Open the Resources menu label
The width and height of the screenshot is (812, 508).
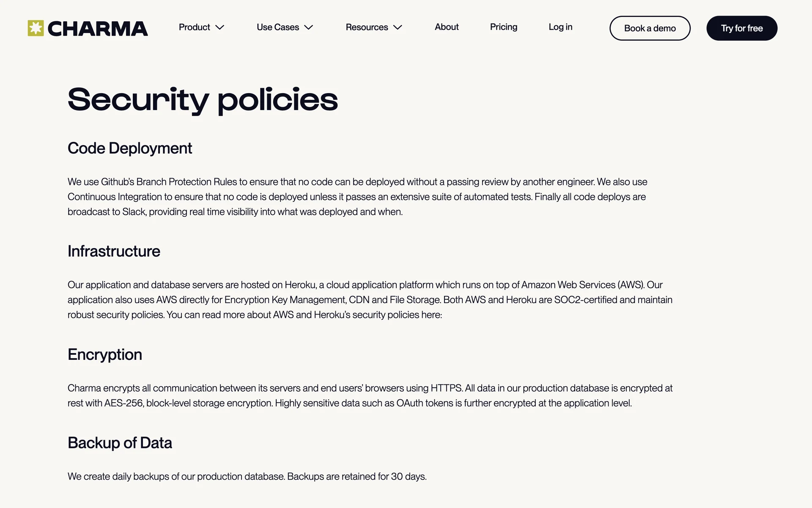(367, 27)
